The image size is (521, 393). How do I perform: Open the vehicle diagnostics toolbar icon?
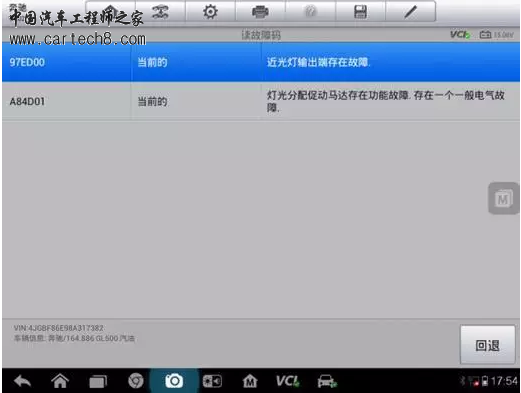point(160,12)
